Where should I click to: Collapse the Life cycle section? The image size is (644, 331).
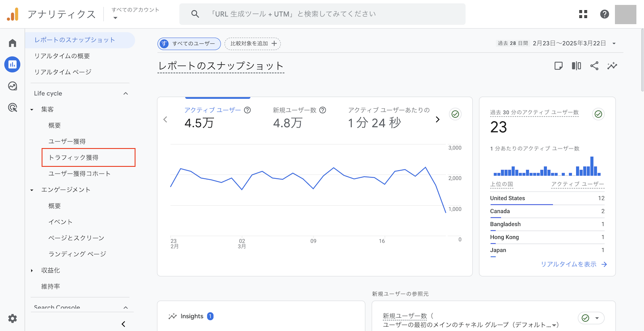pyautogui.click(x=126, y=93)
